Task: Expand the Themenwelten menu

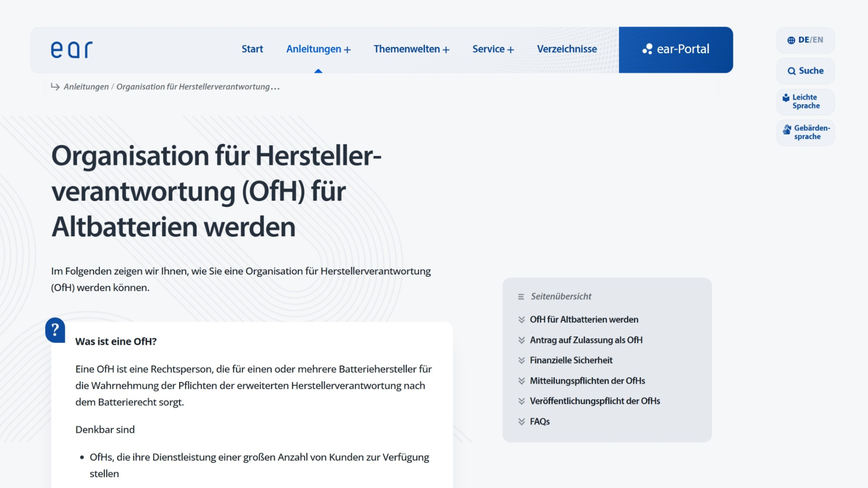Action: (411, 49)
